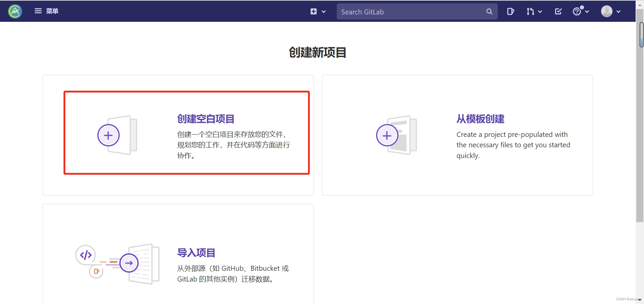Click the plus icon on 从模板创建 card

(387, 135)
